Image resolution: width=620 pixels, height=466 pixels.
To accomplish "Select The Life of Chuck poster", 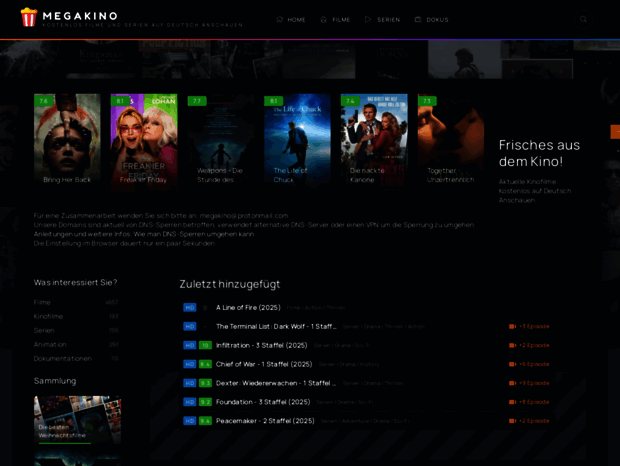I will [x=297, y=140].
